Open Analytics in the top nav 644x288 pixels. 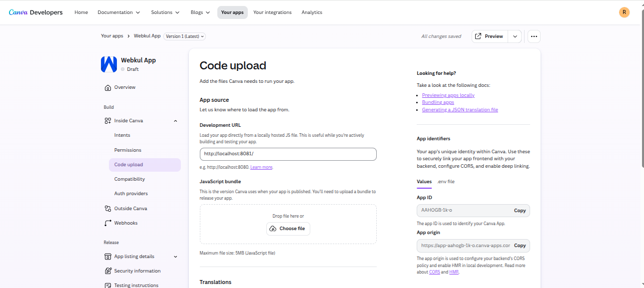click(x=312, y=12)
